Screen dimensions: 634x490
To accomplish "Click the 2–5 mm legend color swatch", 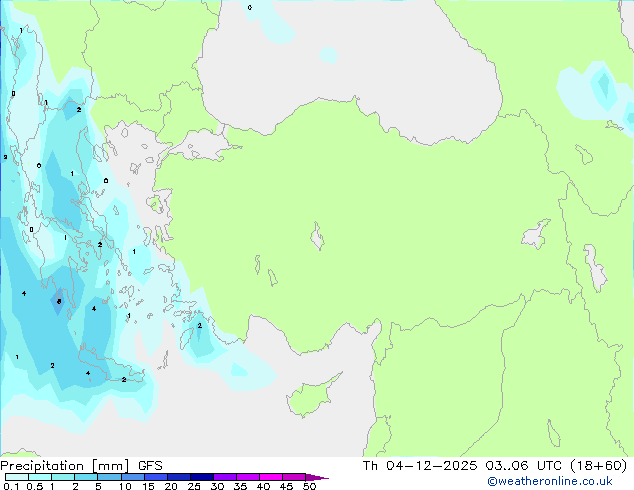I will (x=86, y=477).
